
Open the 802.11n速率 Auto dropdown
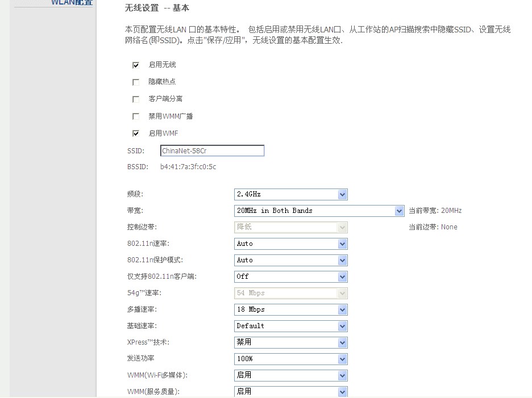point(291,244)
